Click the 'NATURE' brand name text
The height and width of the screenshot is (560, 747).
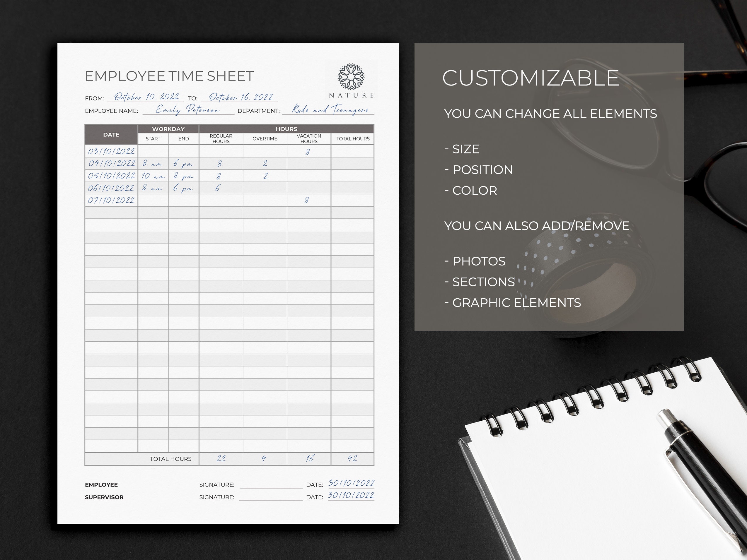(x=351, y=95)
